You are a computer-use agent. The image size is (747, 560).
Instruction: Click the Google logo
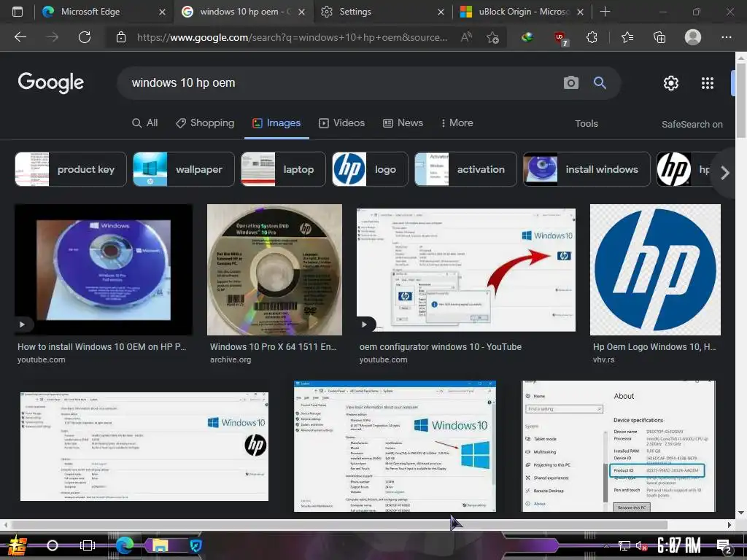(x=51, y=82)
